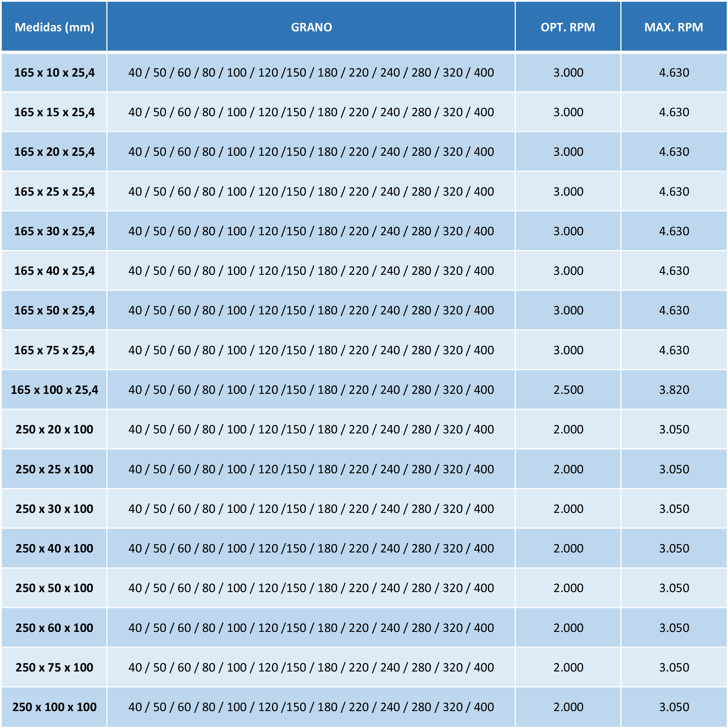The width and height of the screenshot is (728, 728).
Task: Select the '165 x 15 x 25,4' cell
Action: (54, 112)
